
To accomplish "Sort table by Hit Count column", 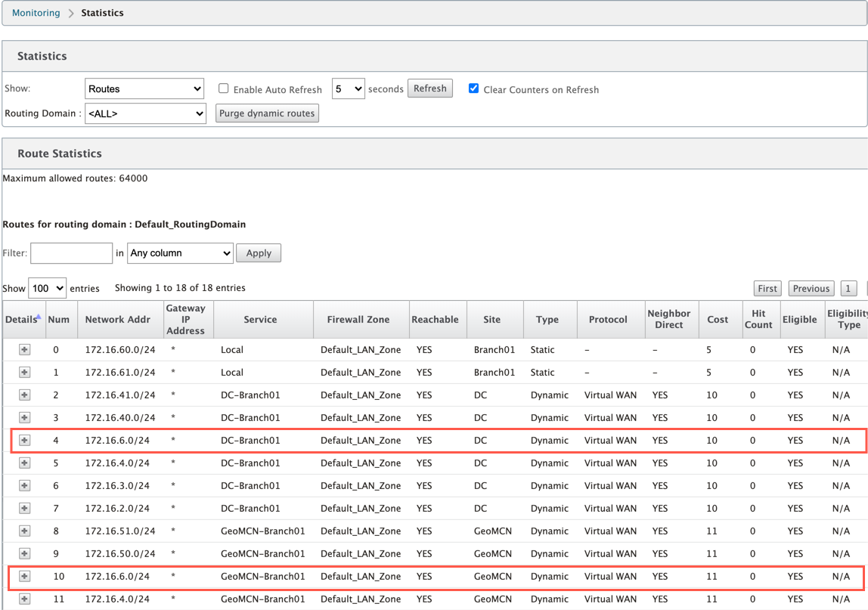I will point(761,320).
